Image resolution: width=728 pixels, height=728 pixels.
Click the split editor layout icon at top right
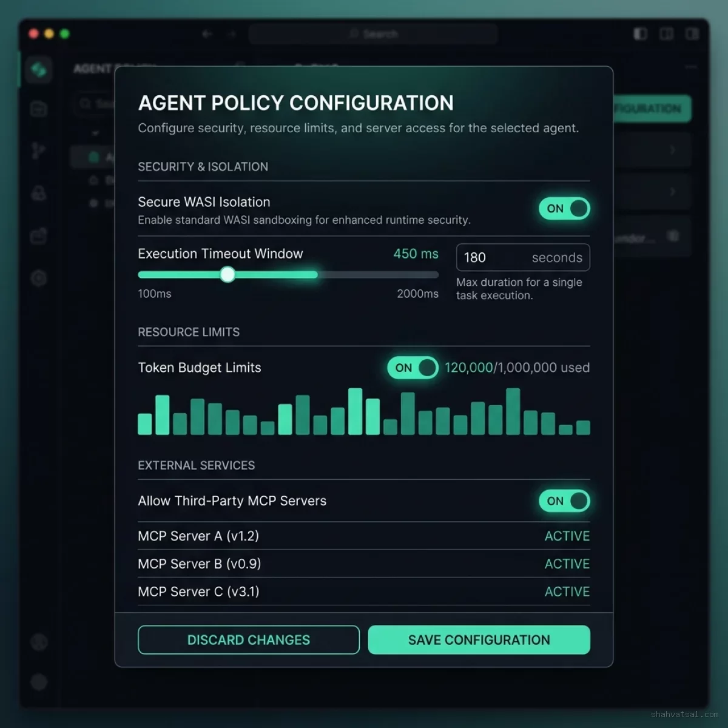pyautogui.click(x=666, y=33)
